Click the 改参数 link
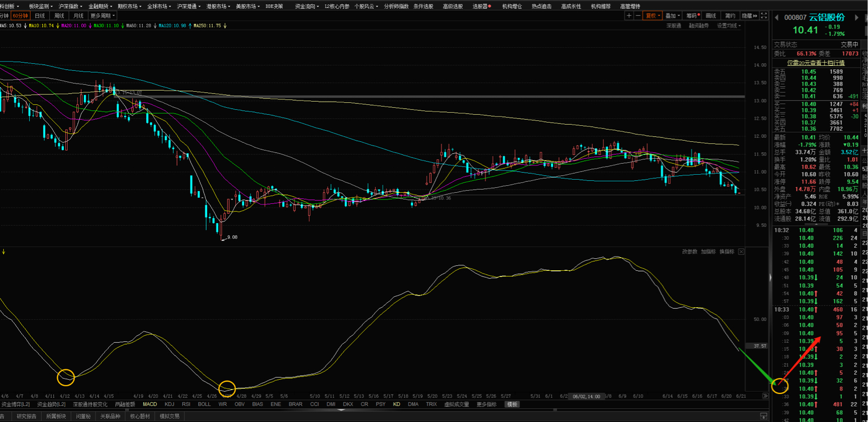The height and width of the screenshot is (422, 868). 689,252
